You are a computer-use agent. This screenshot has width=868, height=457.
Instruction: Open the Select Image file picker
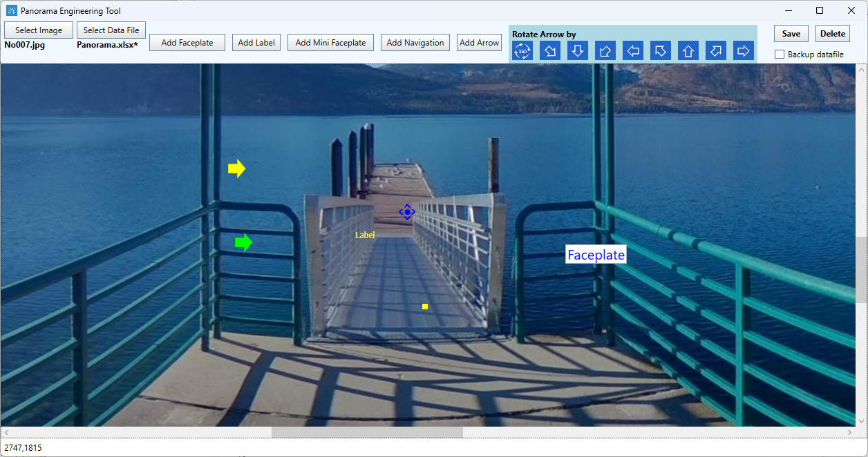click(39, 30)
